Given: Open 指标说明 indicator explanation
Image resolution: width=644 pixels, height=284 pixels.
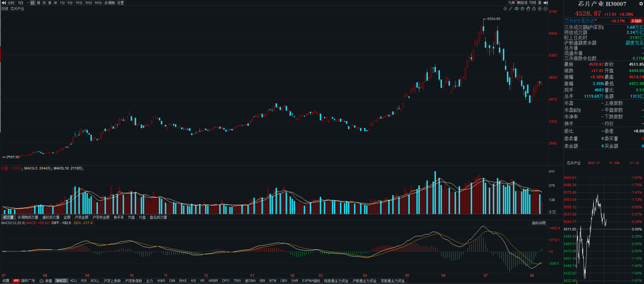Looking at the screenshot, I should 538,223.
